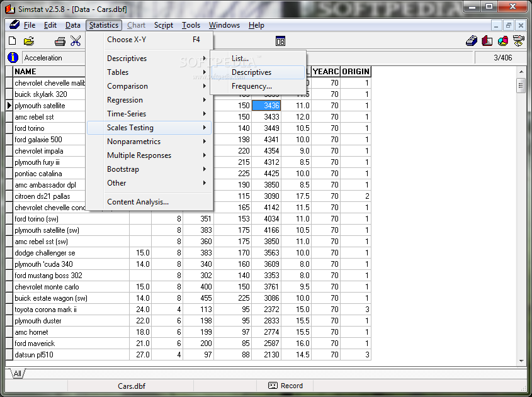Click the cell 'ford torino'
Viewport: 532px width, 397px height.
(x=50, y=128)
